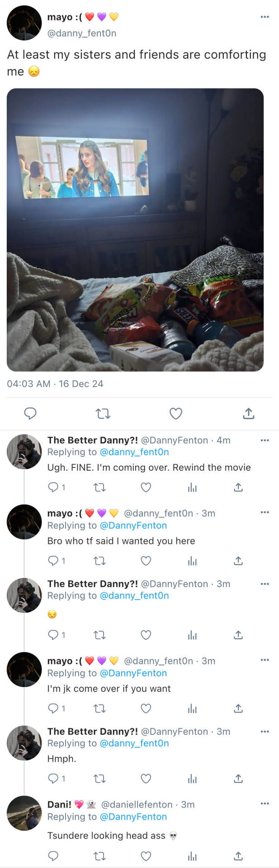The width and height of the screenshot is (279, 868).
Task: Share the "Bro who tf said" reply
Action: coord(238,561)
